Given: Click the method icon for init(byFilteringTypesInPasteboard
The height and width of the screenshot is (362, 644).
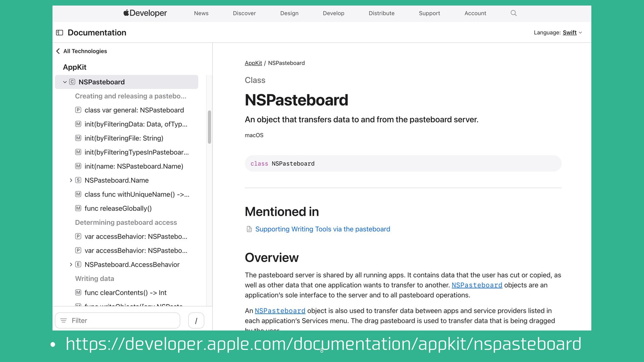Looking at the screenshot, I should pyautogui.click(x=78, y=152).
